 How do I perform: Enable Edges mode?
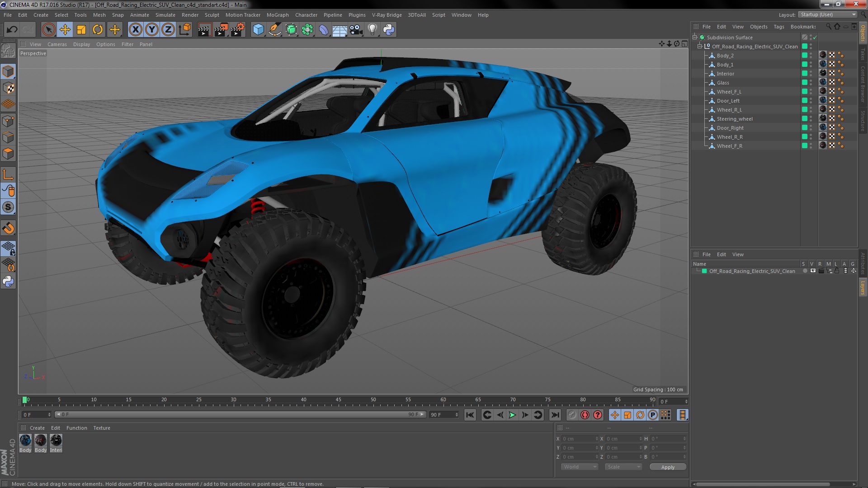pos(8,137)
